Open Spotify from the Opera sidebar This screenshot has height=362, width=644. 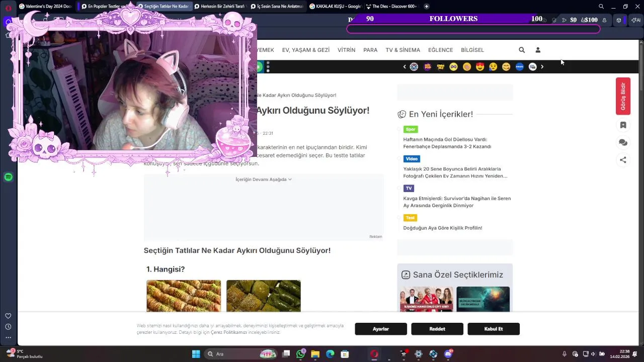coord(8,177)
